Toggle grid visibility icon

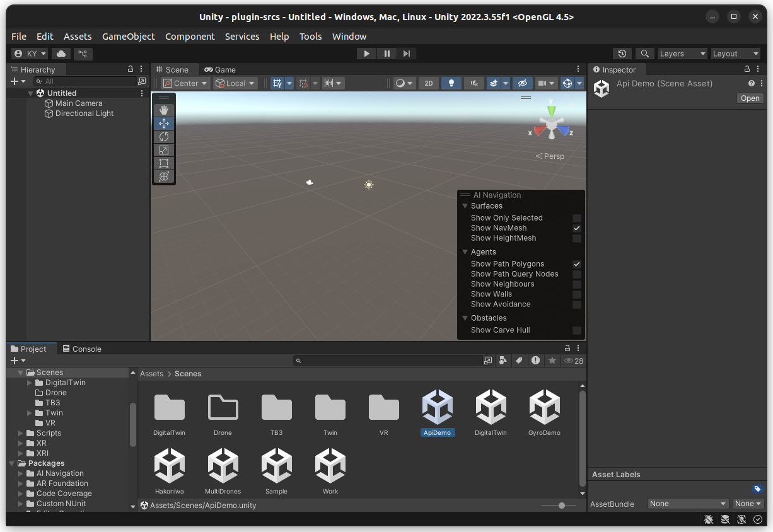(x=277, y=83)
